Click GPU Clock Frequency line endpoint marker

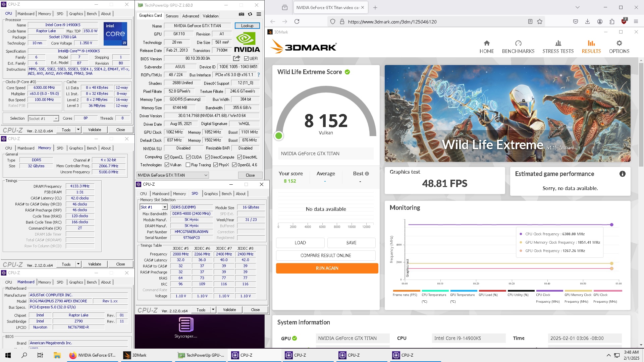[612, 268]
